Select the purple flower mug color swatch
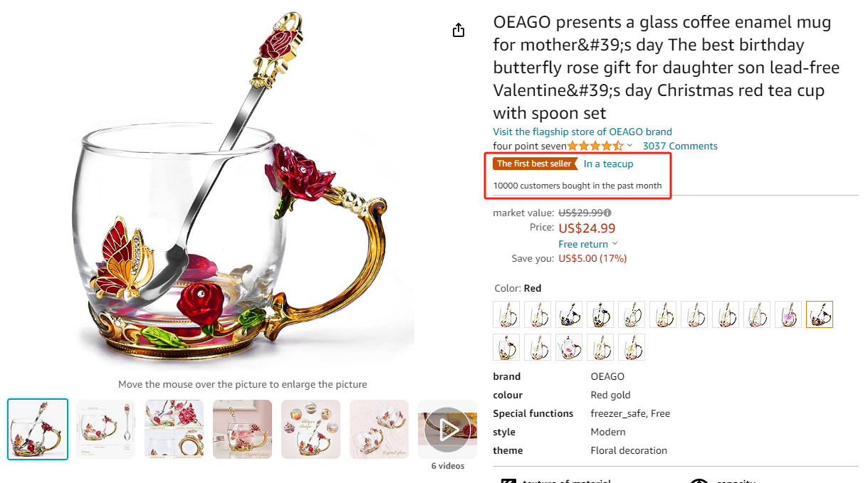Viewport: 868px width, 483px height. [788, 314]
